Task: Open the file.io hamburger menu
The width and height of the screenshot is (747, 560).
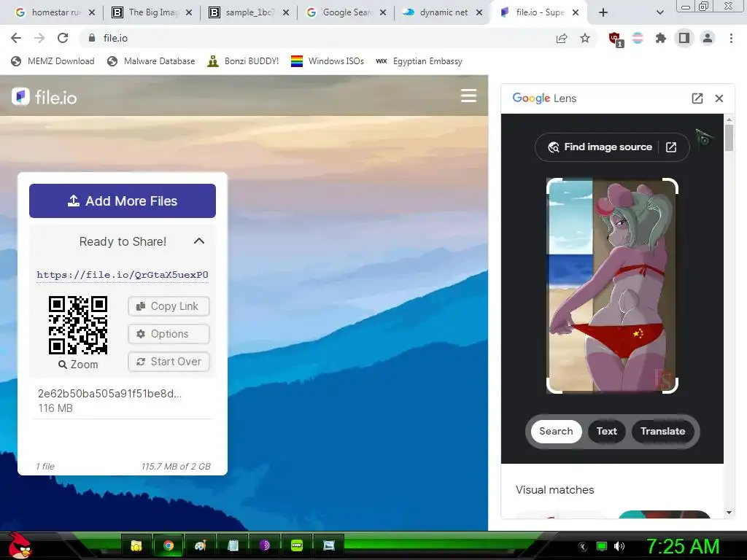Action: click(469, 96)
